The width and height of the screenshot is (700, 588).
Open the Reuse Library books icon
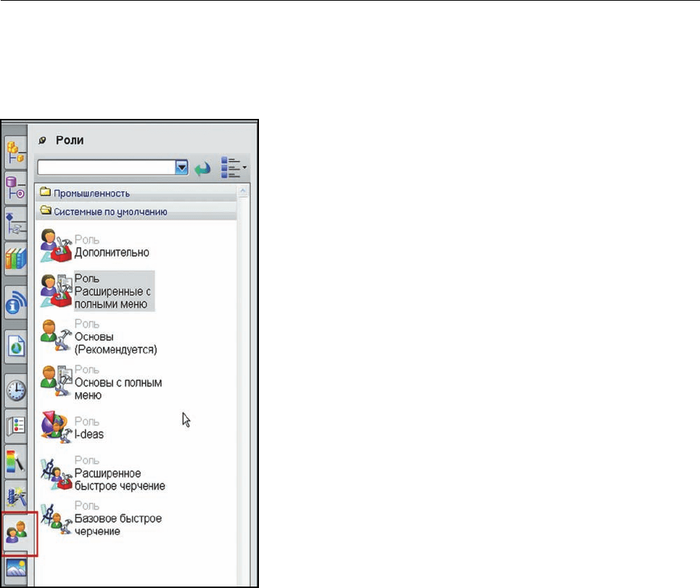[16, 258]
